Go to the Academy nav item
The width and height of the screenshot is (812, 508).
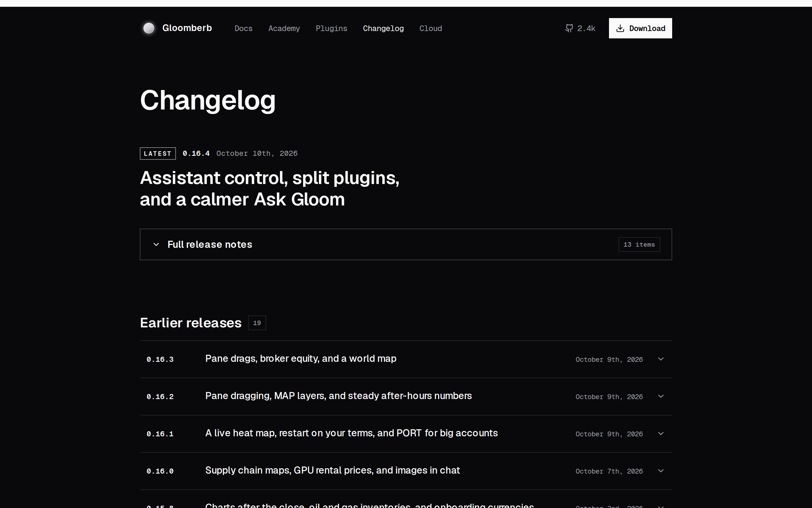(284, 28)
